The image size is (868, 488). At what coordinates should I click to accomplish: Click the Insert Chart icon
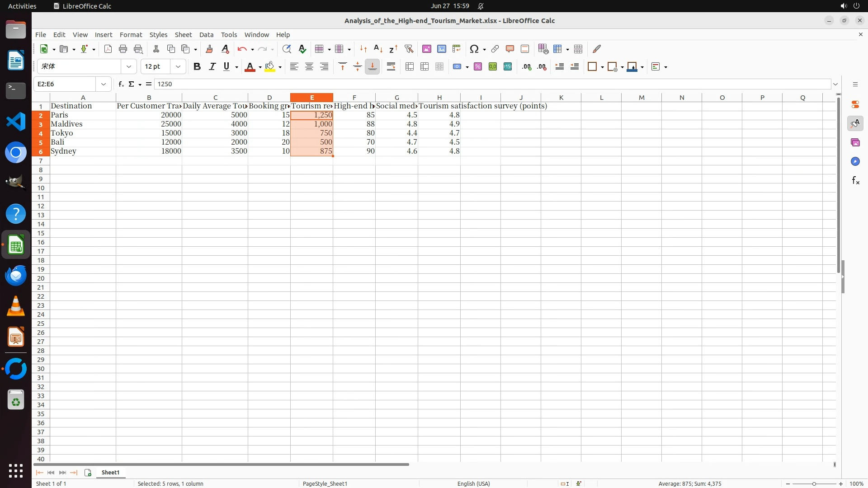442,49
